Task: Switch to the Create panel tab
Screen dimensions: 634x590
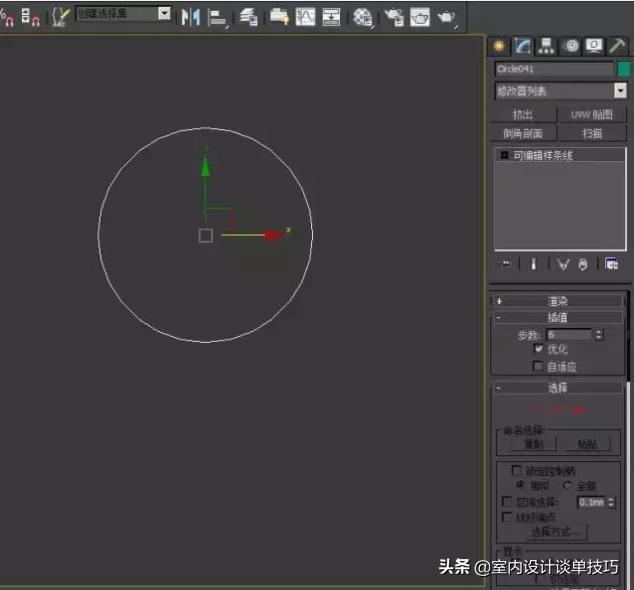Action: pyautogui.click(x=499, y=46)
